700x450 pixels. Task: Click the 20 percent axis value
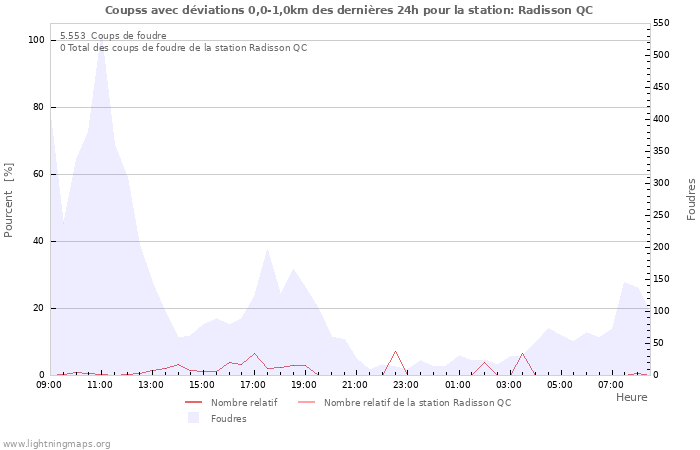point(38,308)
